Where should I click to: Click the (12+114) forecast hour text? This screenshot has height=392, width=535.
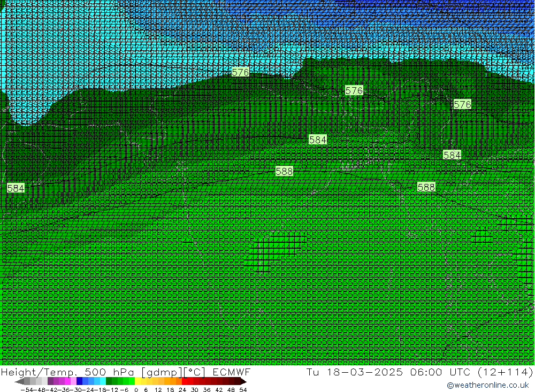505,372
